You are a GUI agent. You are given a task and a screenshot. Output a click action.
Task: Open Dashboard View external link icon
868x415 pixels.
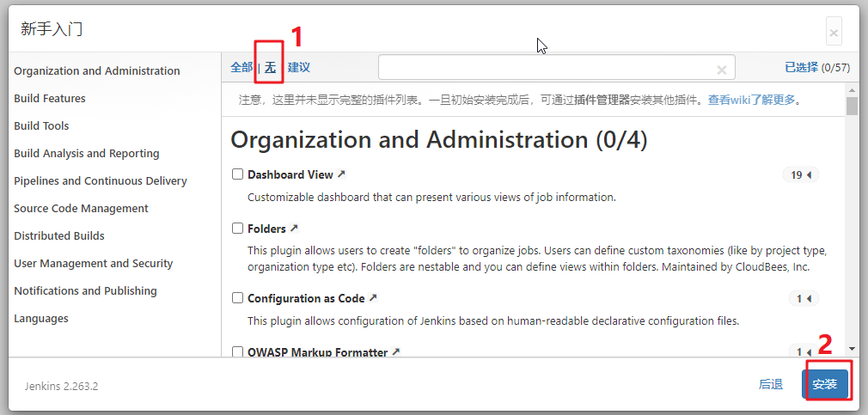click(341, 174)
